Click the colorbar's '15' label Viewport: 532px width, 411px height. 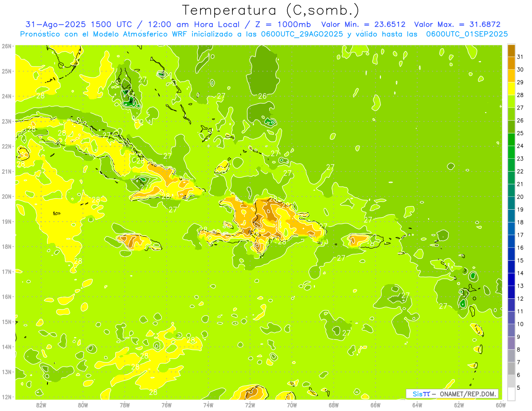520,260
